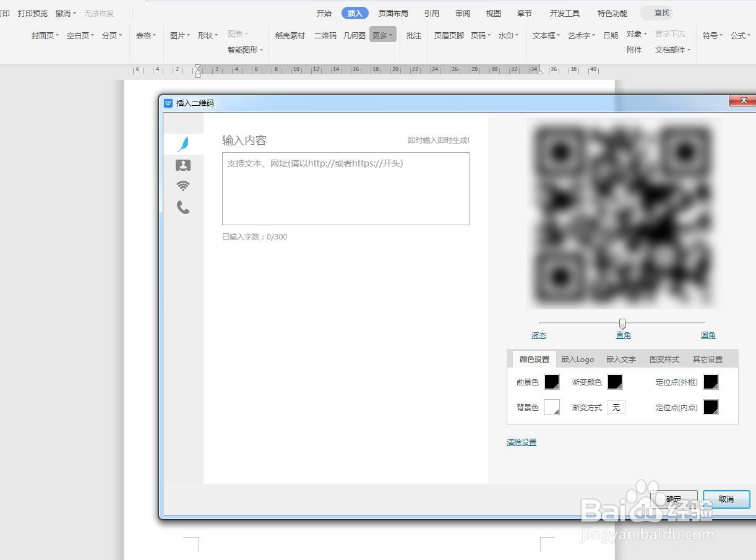Screen dimensions: 756x560
Task: Open the 插入 ribbon tab
Action: pos(355,13)
